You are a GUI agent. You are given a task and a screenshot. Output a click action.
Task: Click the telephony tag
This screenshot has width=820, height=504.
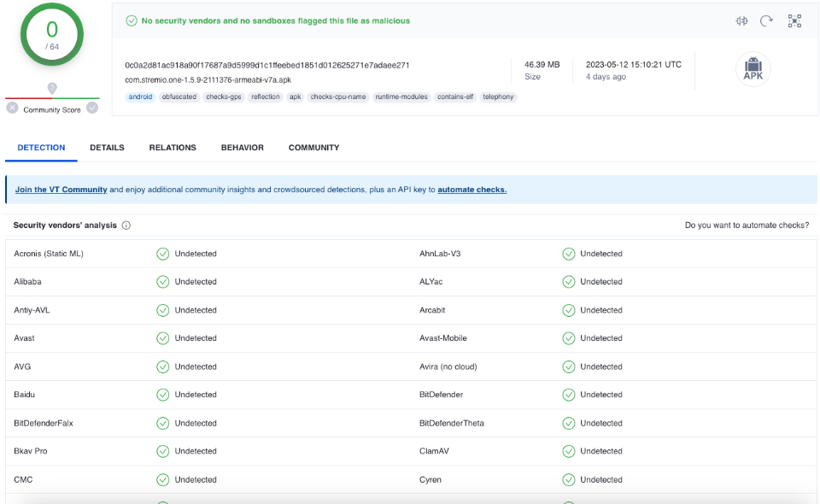[498, 97]
